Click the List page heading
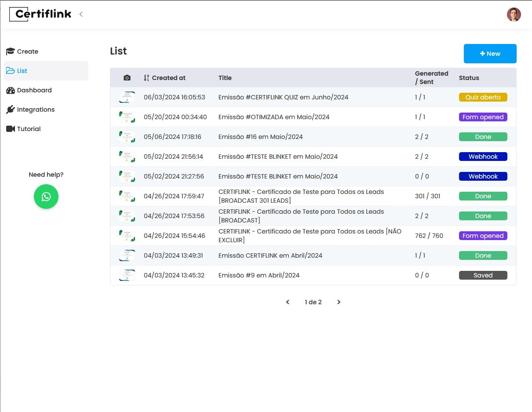Screen dimensions: 532x412 [118, 51]
